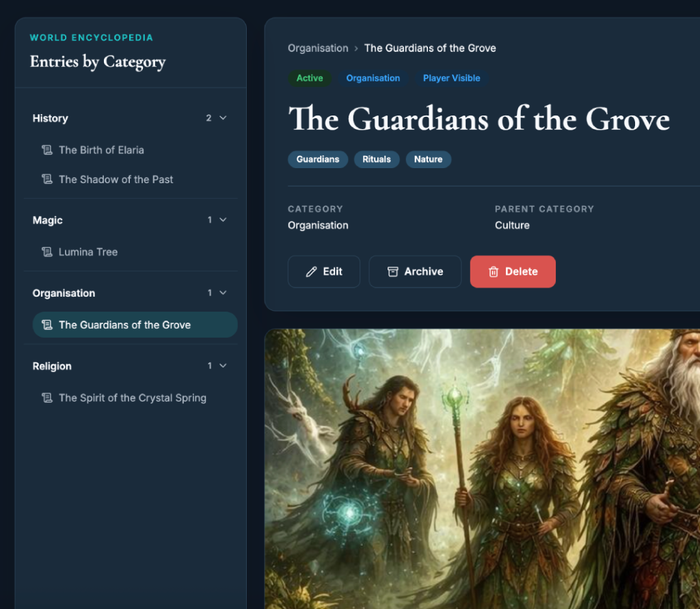Delete this entry with the red button
Viewport: 700px width, 609px height.
513,271
